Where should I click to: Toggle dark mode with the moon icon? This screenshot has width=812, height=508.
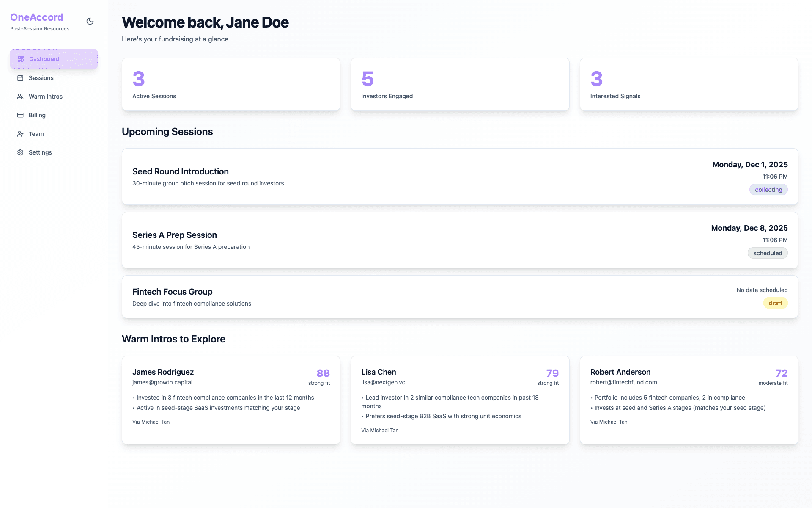90,21
